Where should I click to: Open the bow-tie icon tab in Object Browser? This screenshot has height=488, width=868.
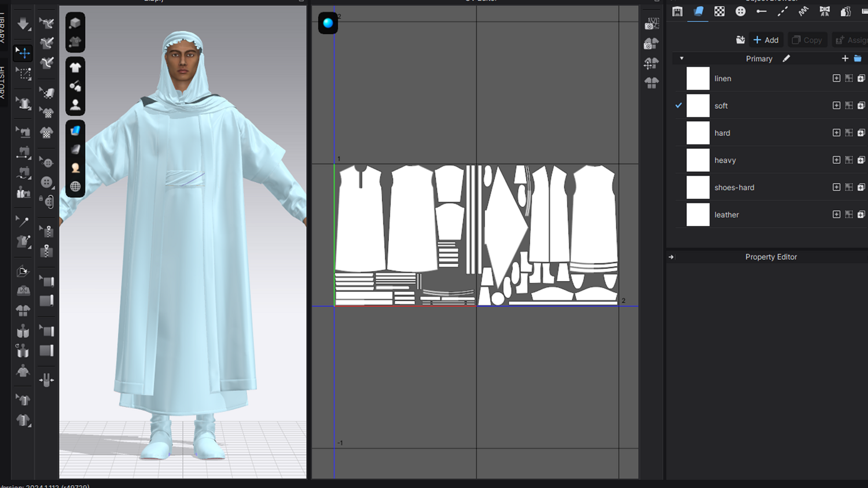tap(825, 11)
